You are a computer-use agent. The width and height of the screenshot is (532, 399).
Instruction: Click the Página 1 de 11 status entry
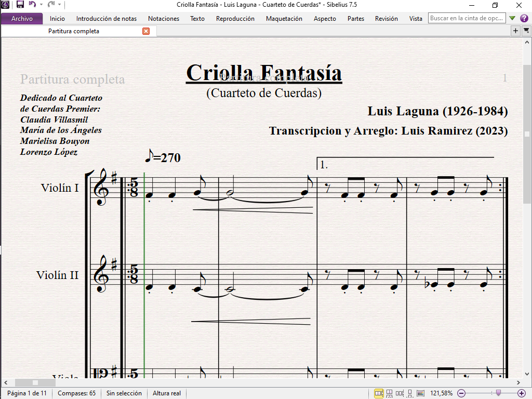pos(27,393)
